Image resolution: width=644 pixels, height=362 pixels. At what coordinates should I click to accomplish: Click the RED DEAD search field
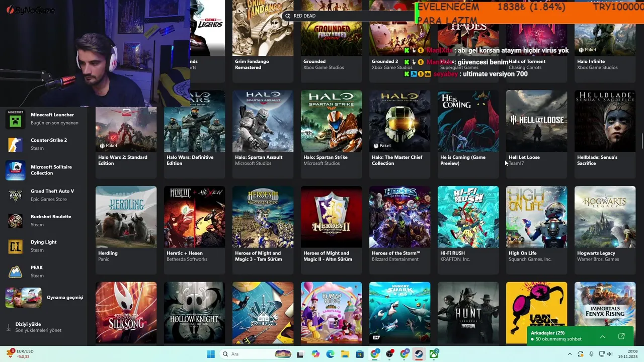point(348,16)
